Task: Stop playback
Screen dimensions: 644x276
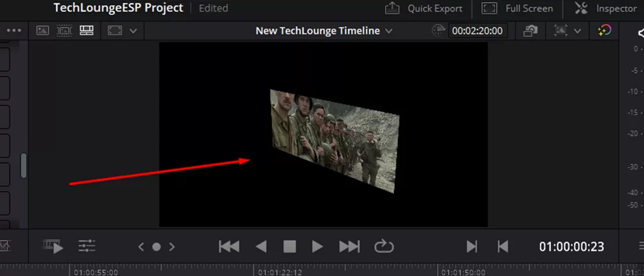Action: pos(290,247)
